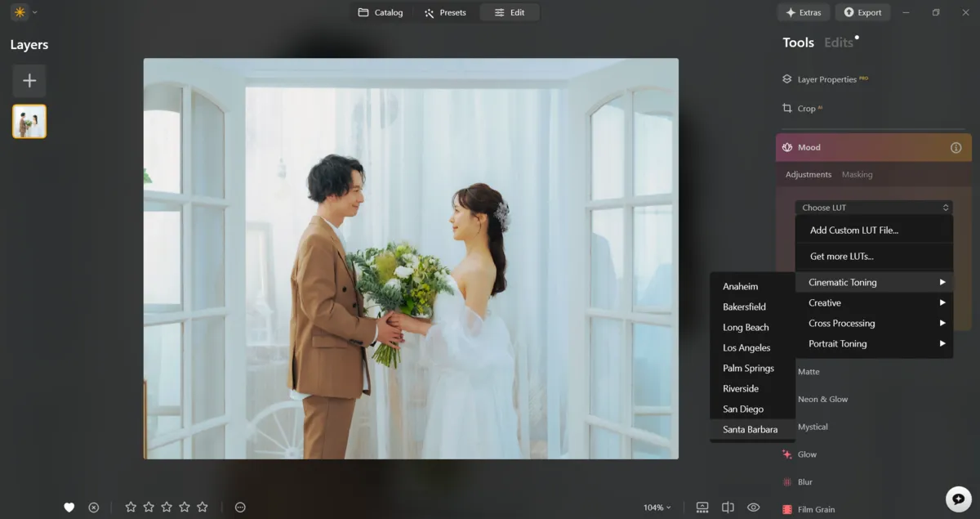980x519 pixels.
Task: Select the Blur tool in the tools list
Action: click(804, 481)
